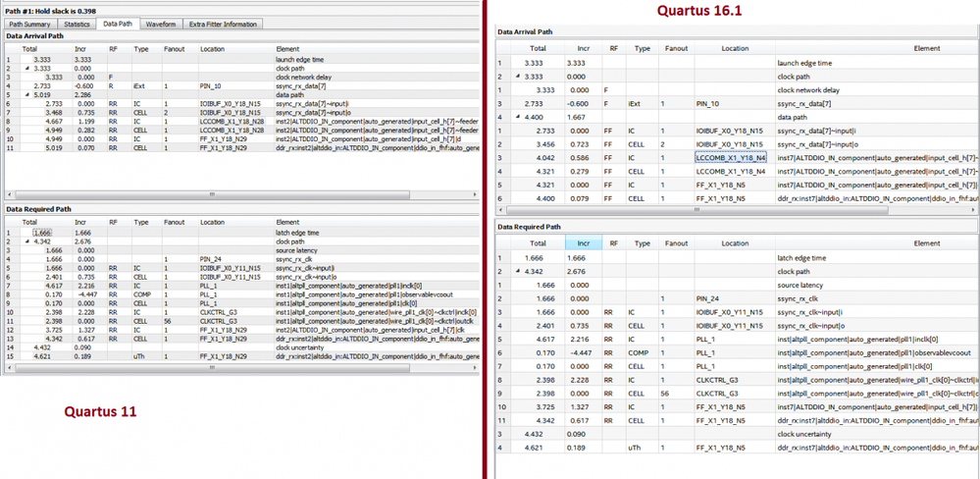Click the PIN_24 cell in Quartus 16.1 table
Image resolution: width=980 pixels, height=479 pixels.
click(710, 298)
